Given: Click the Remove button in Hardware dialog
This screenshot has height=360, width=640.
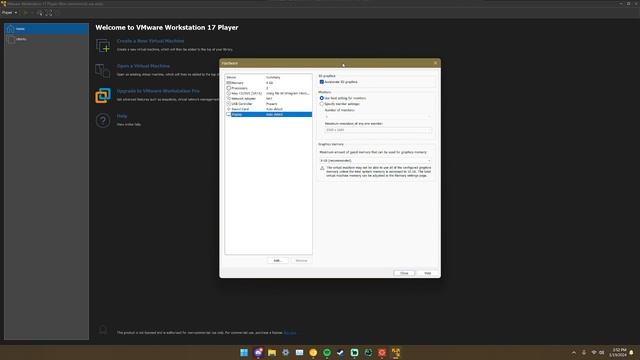Looking at the screenshot, I should click(302, 260).
